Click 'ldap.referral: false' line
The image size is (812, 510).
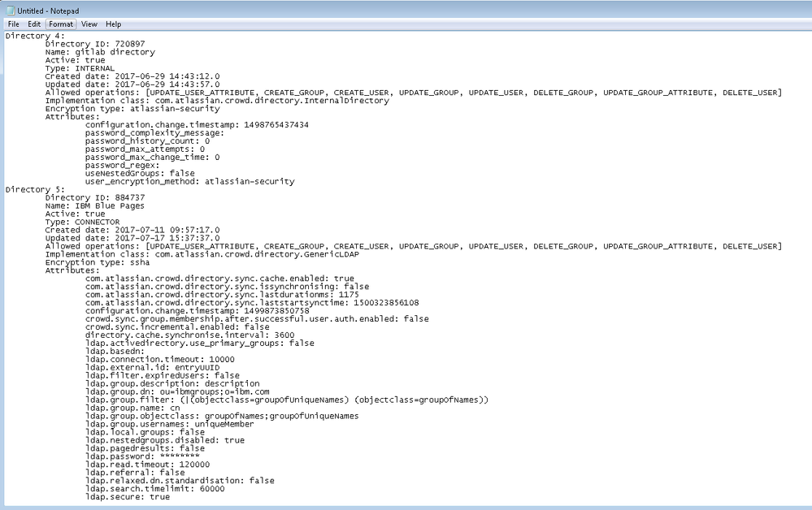[135, 473]
